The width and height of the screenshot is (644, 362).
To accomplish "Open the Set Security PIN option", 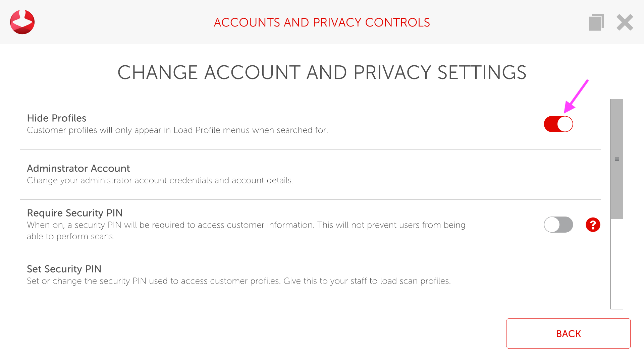I will pyautogui.click(x=64, y=269).
